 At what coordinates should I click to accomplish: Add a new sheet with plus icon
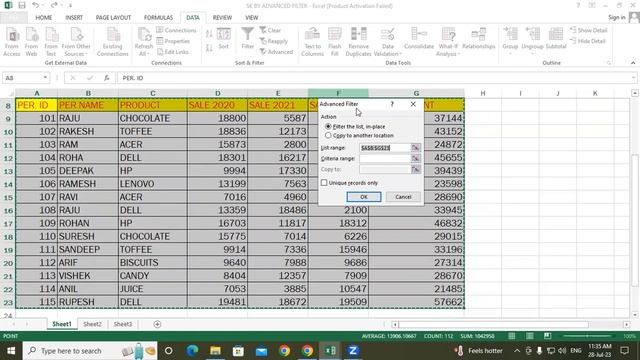(157, 324)
